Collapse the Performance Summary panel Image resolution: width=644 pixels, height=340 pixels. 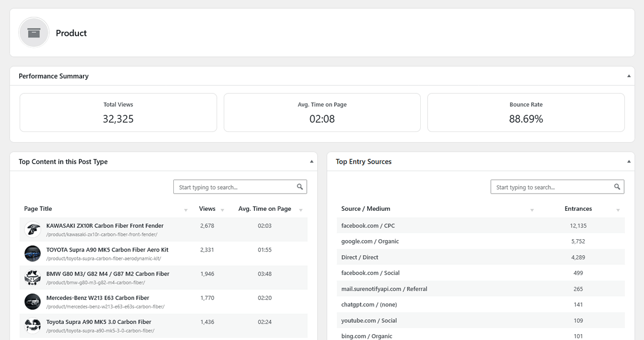pos(629,76)
